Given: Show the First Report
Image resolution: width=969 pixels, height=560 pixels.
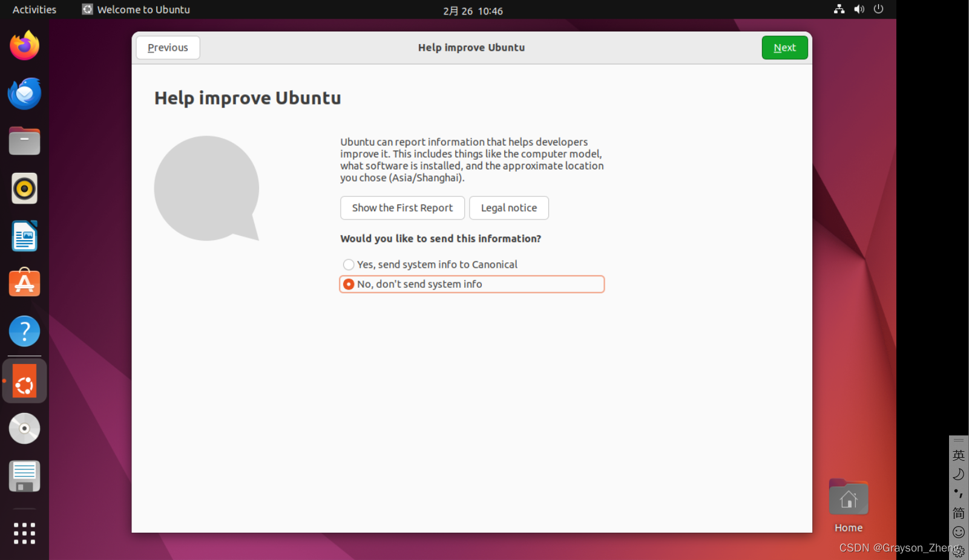Looking at the screenshot, I should (x=402, y=208).
